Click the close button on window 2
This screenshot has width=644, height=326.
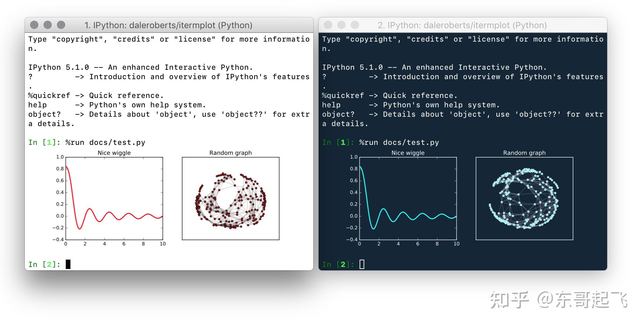(328, 25)
